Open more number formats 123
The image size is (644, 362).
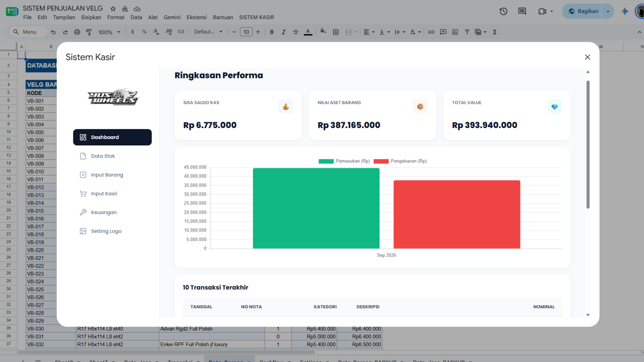click(181, 32)
